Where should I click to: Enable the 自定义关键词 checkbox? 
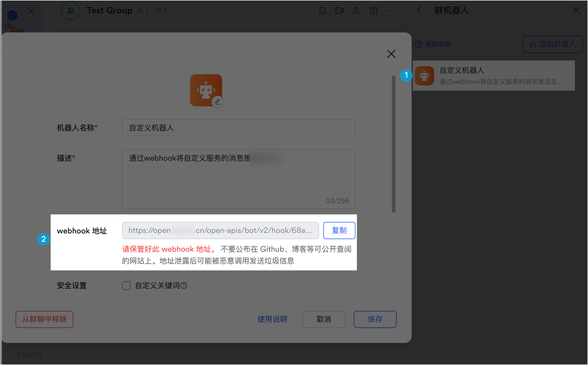(126, 285)
